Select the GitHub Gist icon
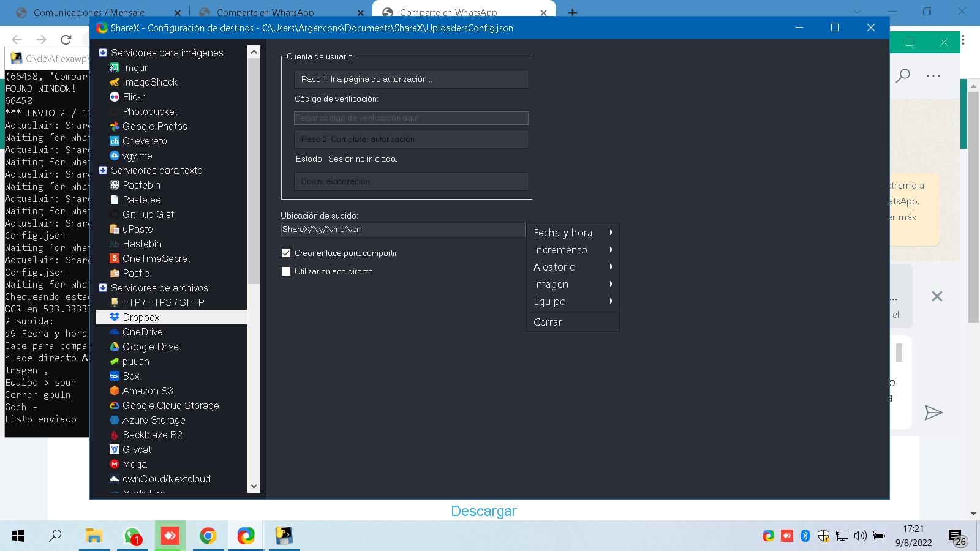 (114, 214)
